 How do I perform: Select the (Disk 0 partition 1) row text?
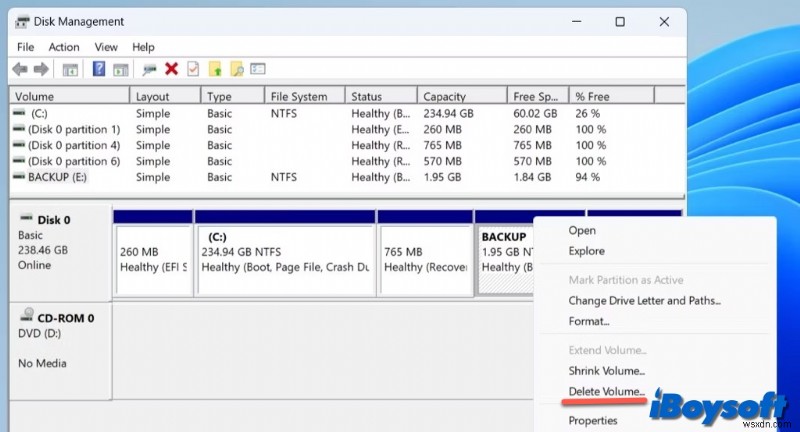pyautogui.click(x=74, y=129)
